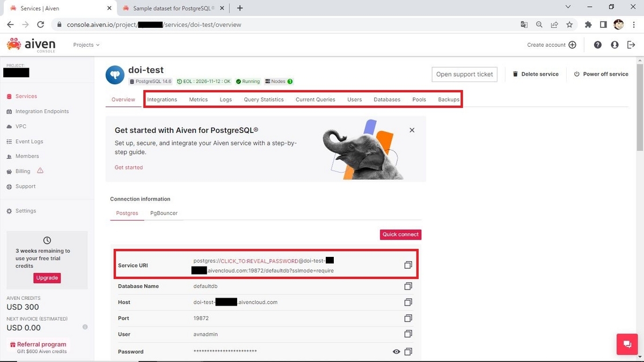Click Delete service button
The image size is (644, 362).
tap(536, 74)
